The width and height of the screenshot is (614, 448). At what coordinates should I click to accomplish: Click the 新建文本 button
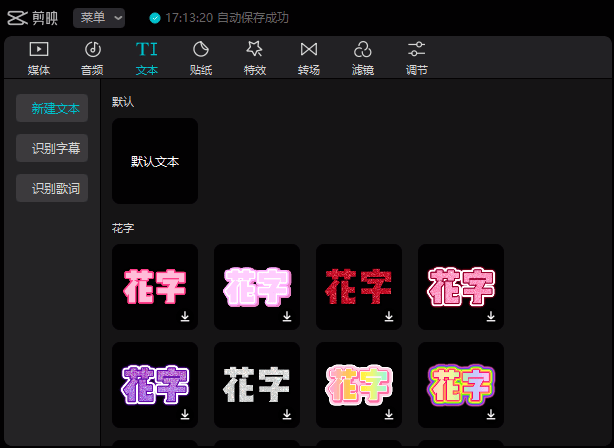(x=52, y=108)
